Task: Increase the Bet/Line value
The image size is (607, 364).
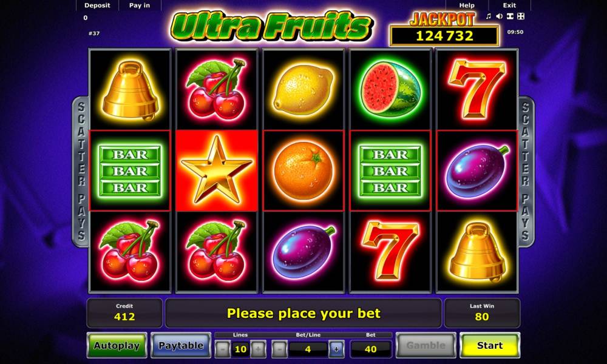Action: click(x=336, y=349)
